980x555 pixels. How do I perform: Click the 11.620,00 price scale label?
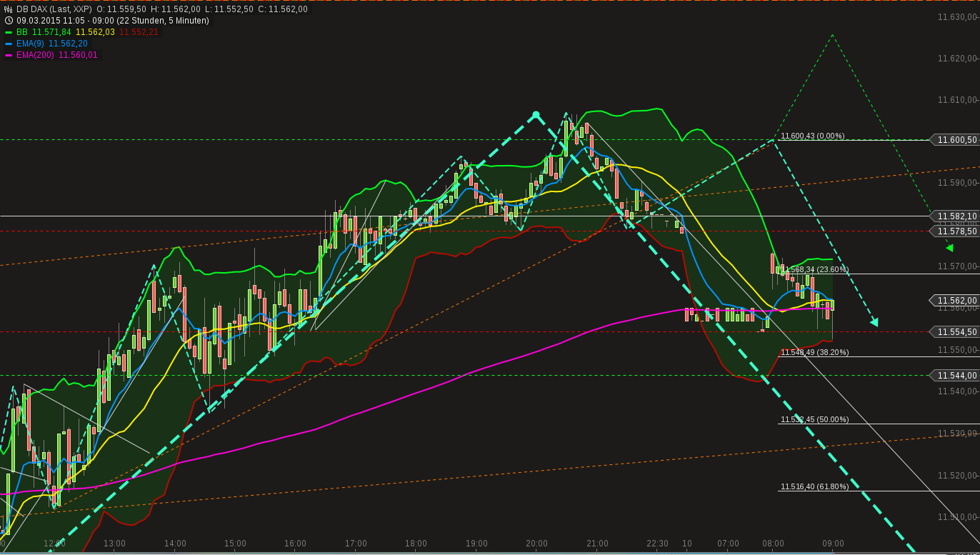[x=957, y=59]
